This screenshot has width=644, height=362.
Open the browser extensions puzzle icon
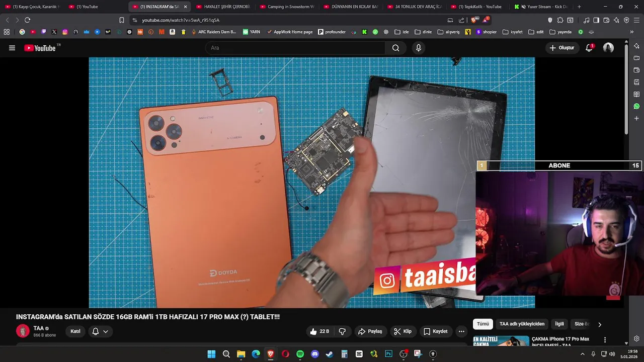pyautogui.click(x=560, y=20)
